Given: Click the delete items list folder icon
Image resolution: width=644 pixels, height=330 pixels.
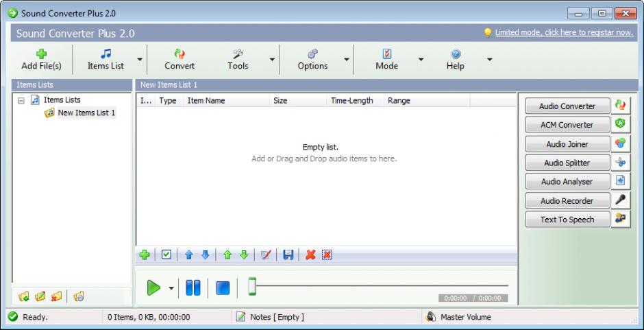Looking at the screenshot, I should tap(56, 296).
